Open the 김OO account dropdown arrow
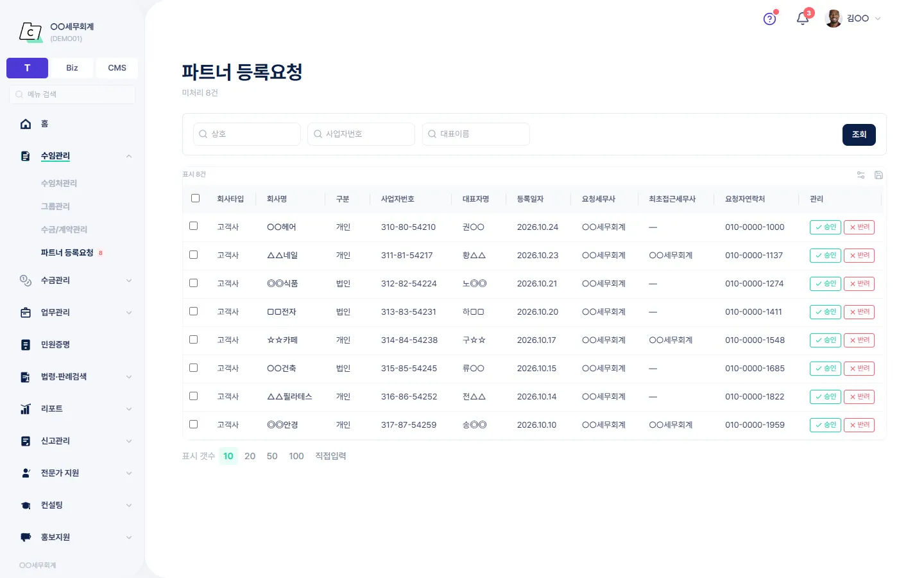924x578 pixels. click(x=878, y=19)
